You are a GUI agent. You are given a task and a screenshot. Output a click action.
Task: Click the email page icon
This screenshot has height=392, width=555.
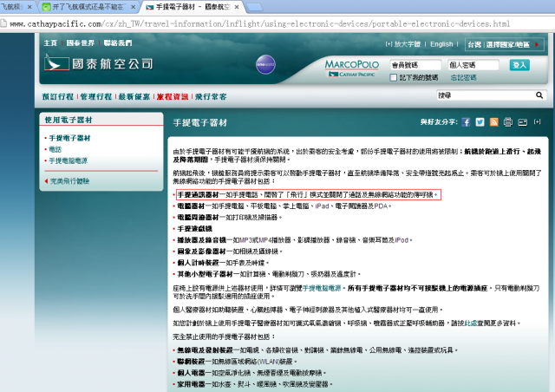click(522, 122)
